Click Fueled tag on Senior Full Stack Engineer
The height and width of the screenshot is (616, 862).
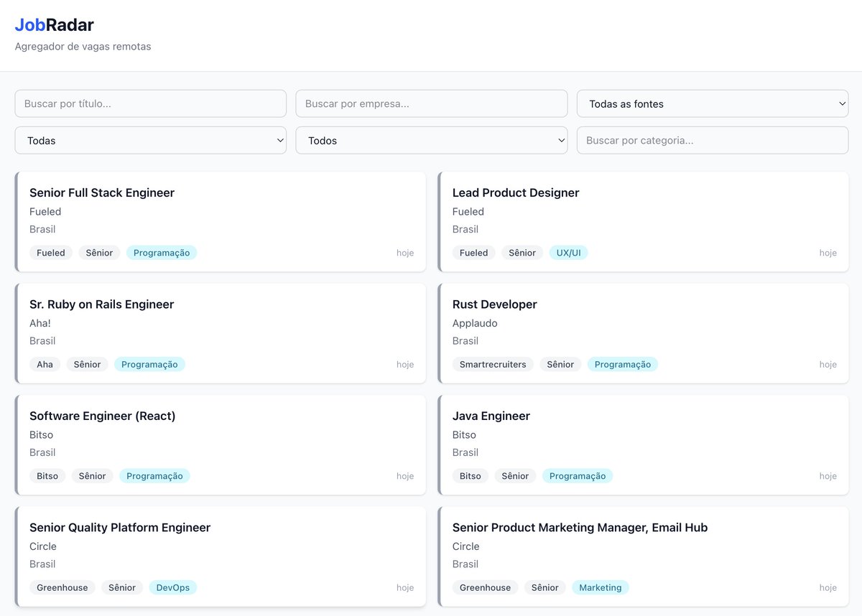[x=51, y=253]
